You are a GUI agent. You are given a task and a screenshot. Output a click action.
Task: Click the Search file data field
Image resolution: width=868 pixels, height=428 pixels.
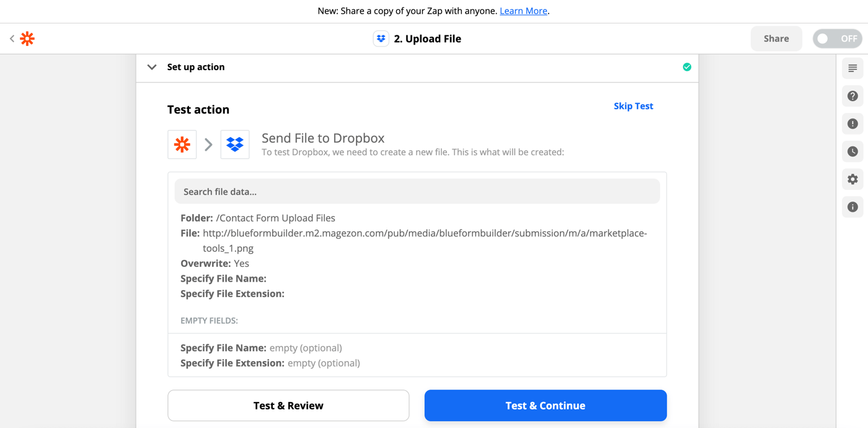coord(417,191)
